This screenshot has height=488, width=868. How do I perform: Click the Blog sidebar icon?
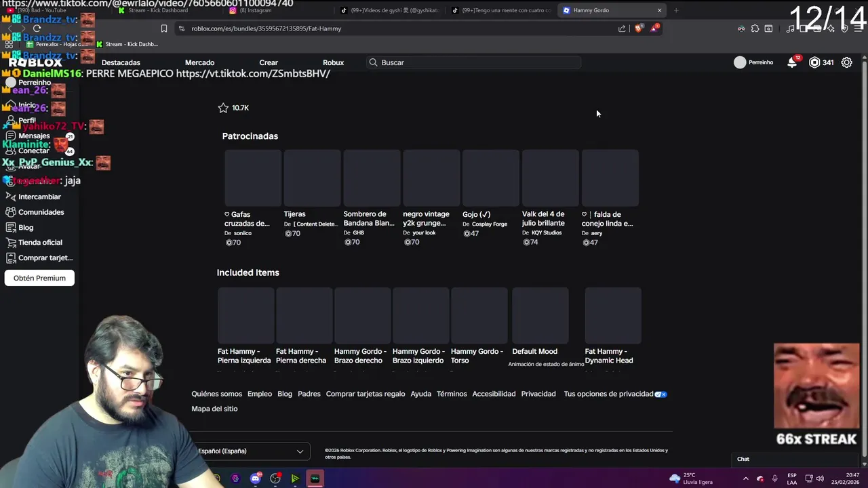point(11,228)
